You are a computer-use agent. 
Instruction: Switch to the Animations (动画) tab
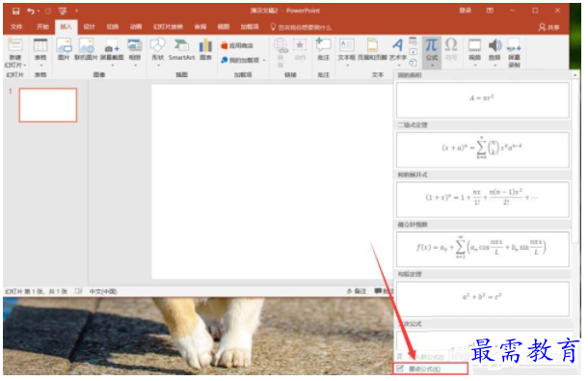click(136, 27)
